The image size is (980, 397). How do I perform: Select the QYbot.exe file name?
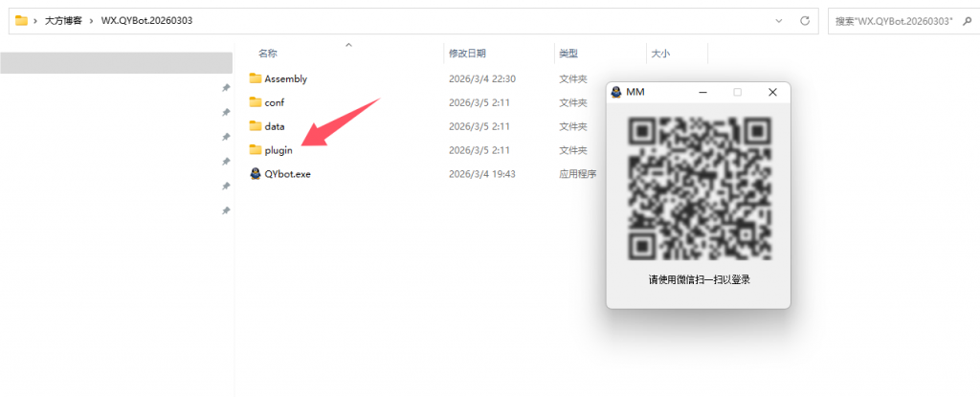(287, 174)
